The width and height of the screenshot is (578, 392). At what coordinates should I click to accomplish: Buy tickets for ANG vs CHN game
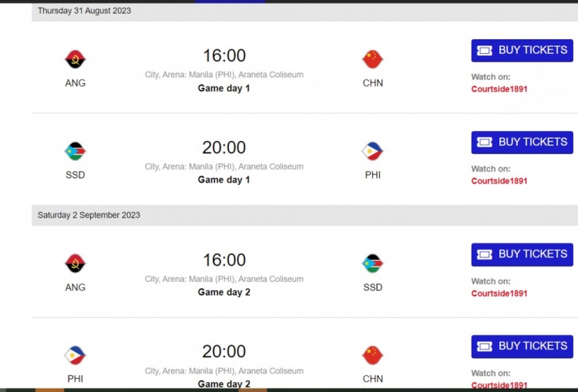522,51
